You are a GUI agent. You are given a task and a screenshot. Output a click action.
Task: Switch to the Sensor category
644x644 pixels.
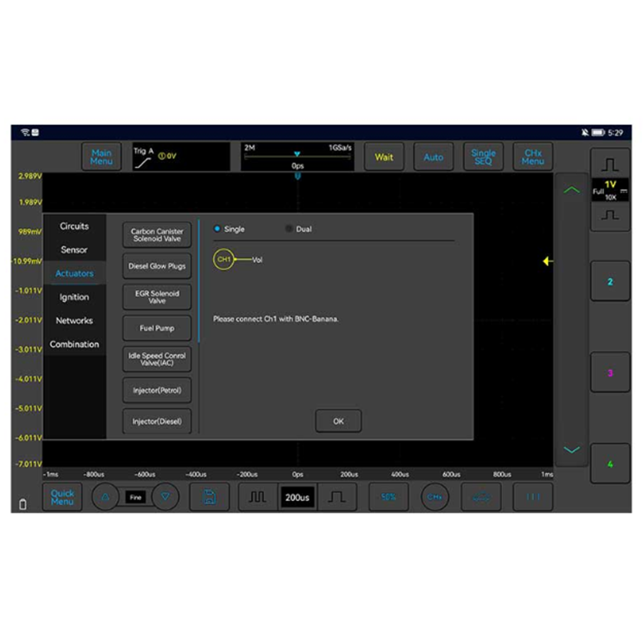point(74,250)
